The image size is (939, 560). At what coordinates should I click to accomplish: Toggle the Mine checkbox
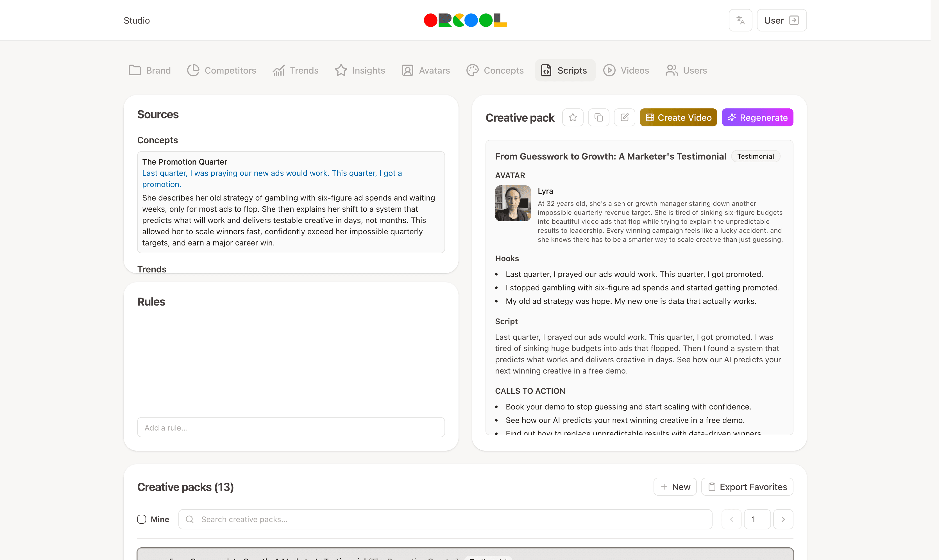pyautogui.click(x=142, y=519)
